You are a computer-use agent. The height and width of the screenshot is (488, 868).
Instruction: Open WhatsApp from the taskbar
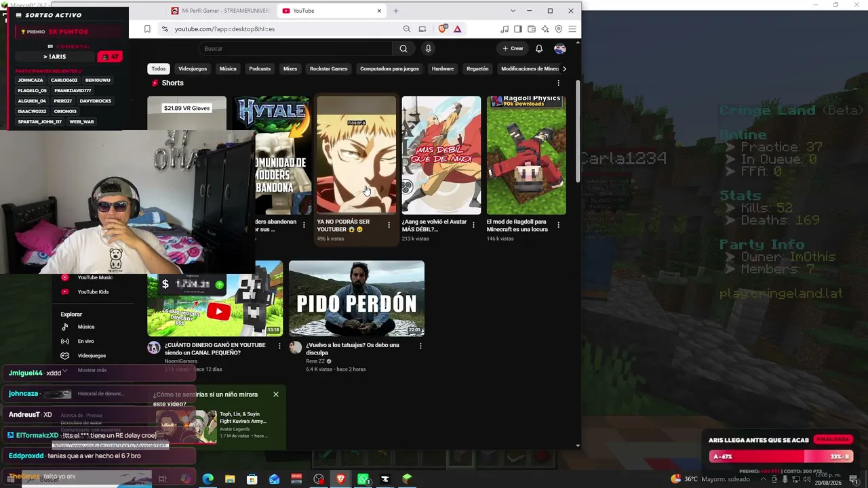click(x=363, y=479)
